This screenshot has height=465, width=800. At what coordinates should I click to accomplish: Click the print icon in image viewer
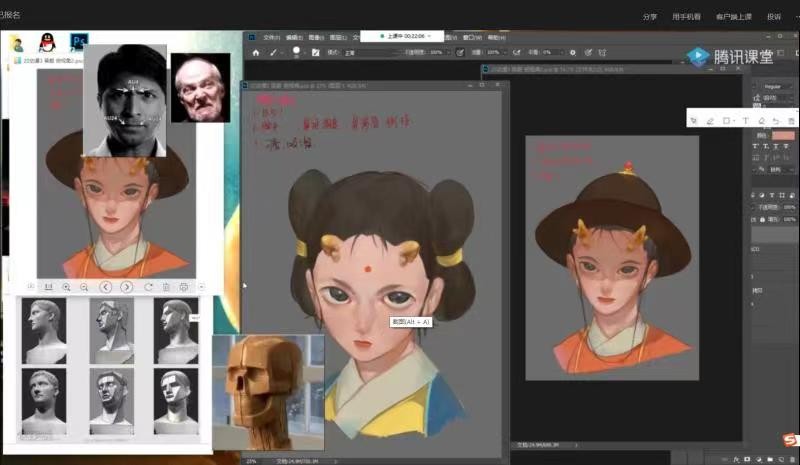pos(184,287)
